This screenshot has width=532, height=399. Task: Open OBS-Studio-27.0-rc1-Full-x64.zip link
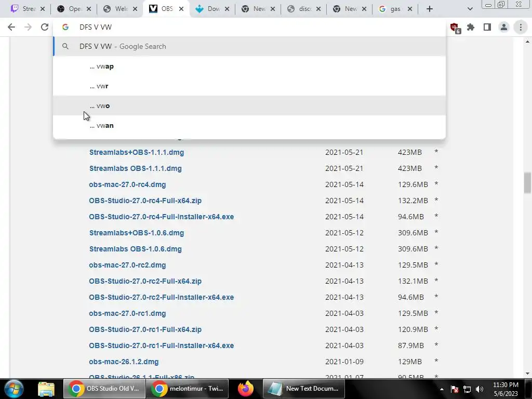(x=145, y=329)
